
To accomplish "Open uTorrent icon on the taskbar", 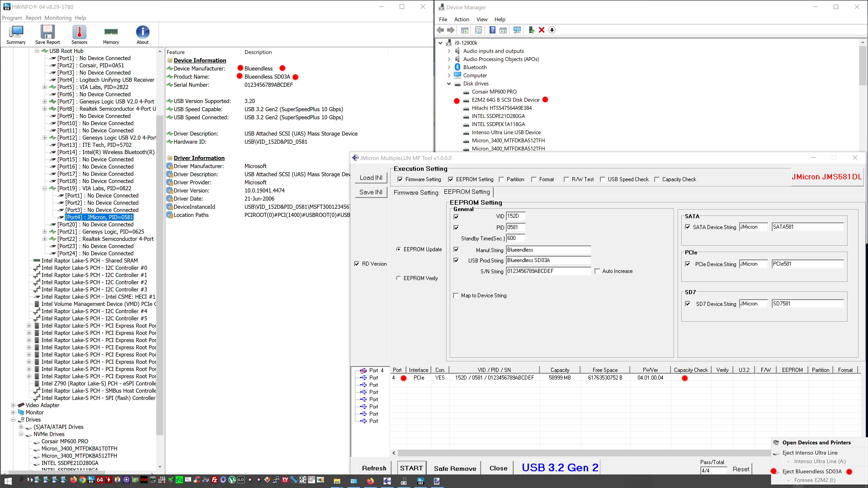I will 232,480.
